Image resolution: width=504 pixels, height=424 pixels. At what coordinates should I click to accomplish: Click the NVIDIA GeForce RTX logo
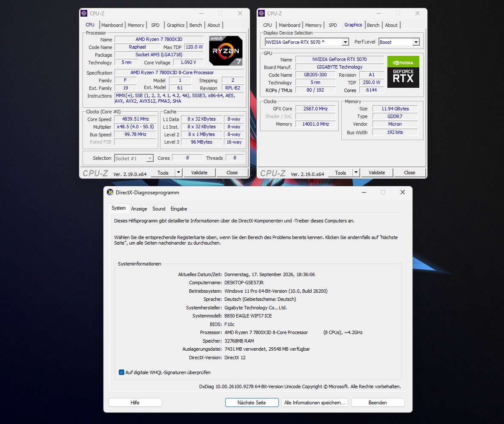(403, 72)
